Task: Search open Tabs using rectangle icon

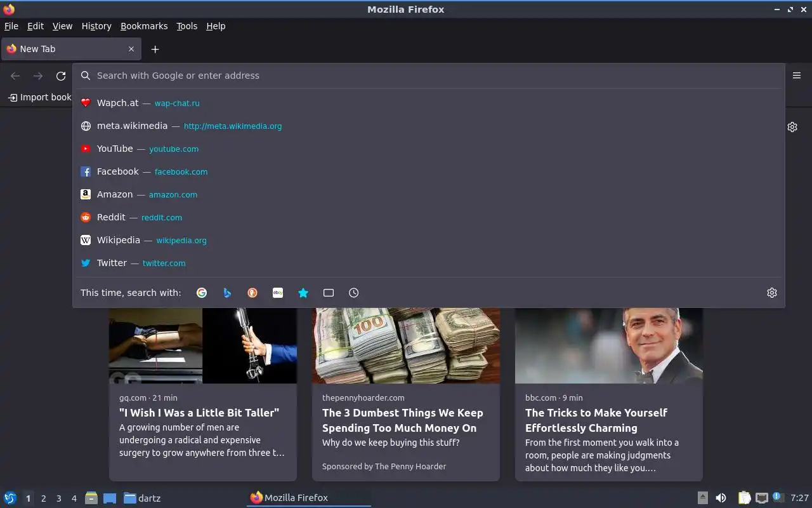Action: click(329, 293)
